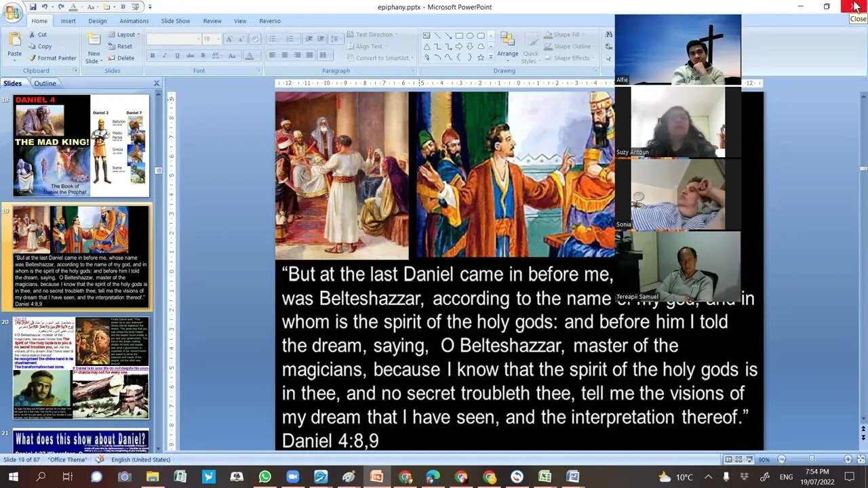Open Align Text dropdown
This screenshot has height=488, width=868.
point(367,46)
